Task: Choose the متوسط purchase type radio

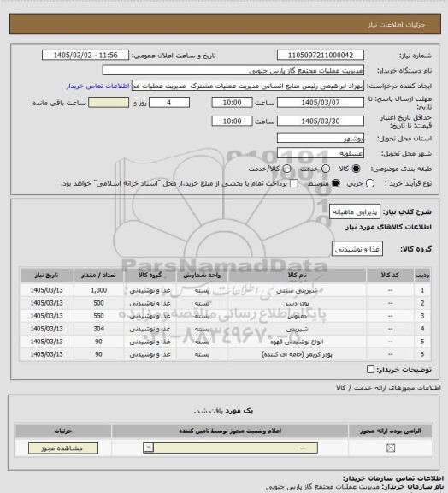Action: [335, 183]
